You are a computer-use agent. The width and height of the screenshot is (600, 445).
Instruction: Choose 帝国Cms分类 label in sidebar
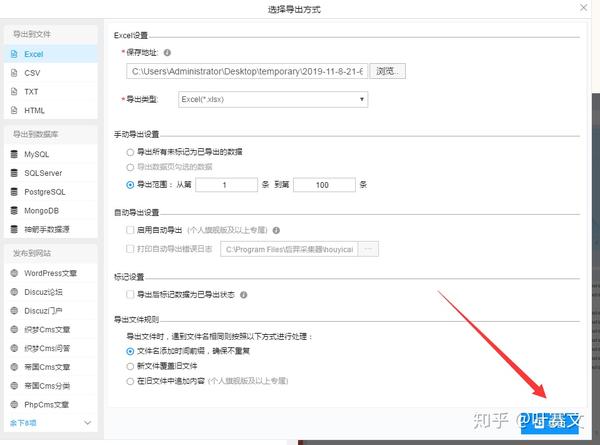pyautogui.click(x=47, y=385)
